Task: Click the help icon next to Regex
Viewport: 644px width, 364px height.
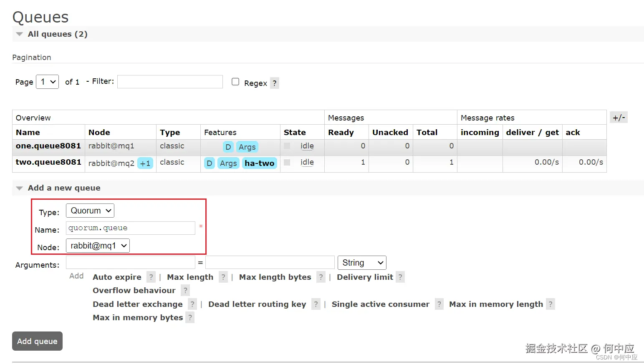Action: pos(274,83)
